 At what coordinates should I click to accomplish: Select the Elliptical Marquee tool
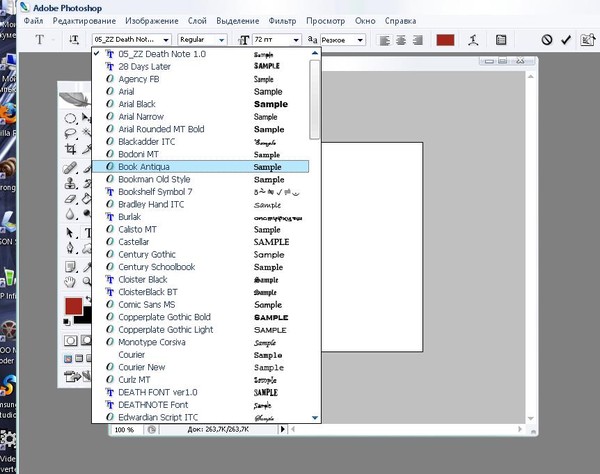70,119
